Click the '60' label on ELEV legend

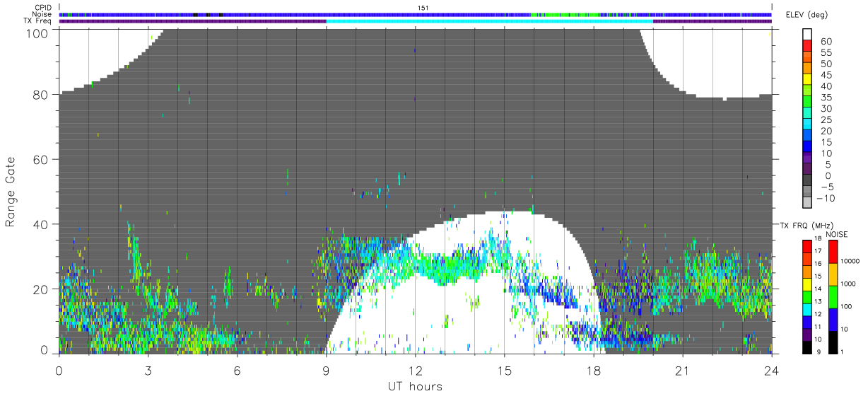(827, 42)
